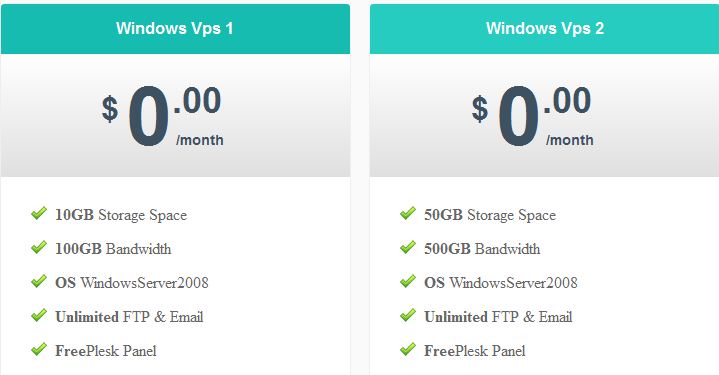Click the 100GB Bandwidth feature text
The width and height of the screenshot is (719, 375).
[113, 249]
